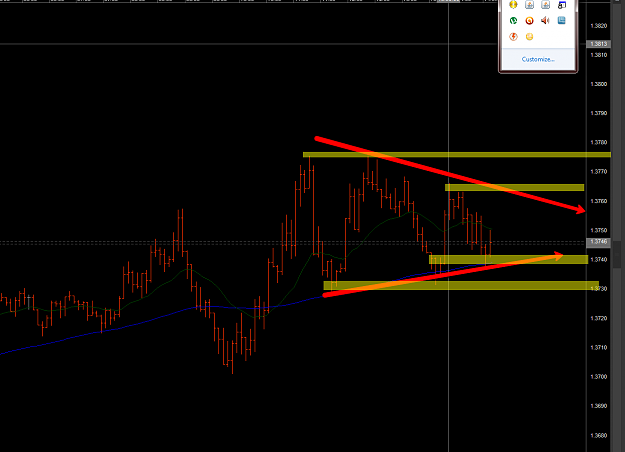Open the monitor-with-window tray icon

click(562, 5)
